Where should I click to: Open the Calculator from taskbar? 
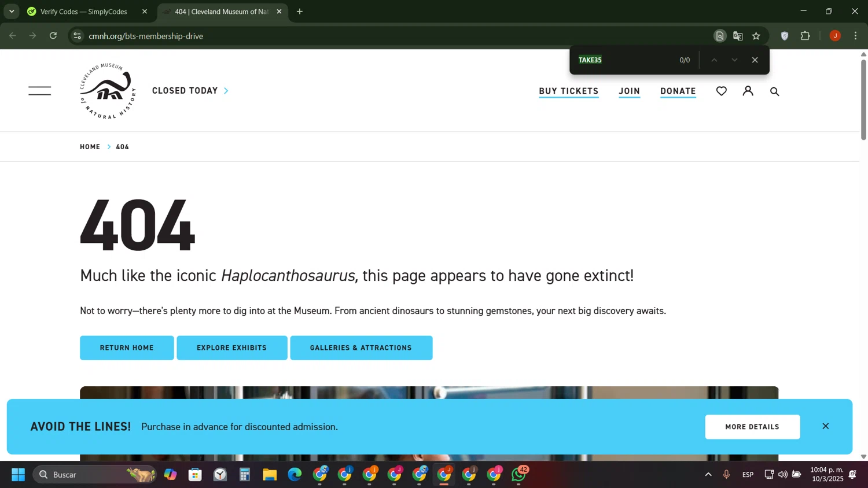[245, 475]
